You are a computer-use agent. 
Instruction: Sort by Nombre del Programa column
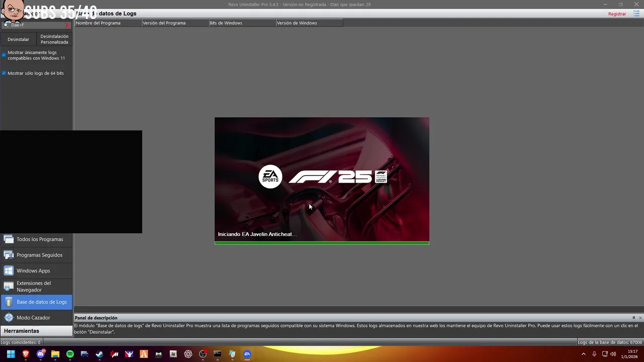[x=108, y=23]
